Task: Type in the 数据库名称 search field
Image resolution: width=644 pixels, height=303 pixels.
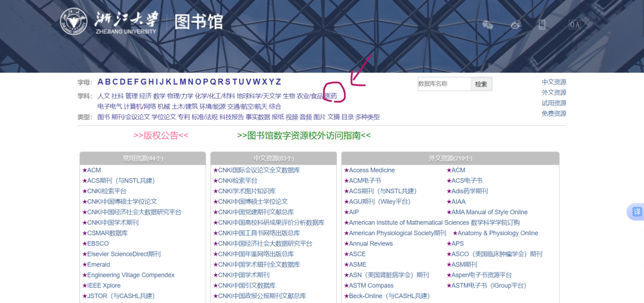Action: [444, 84]
